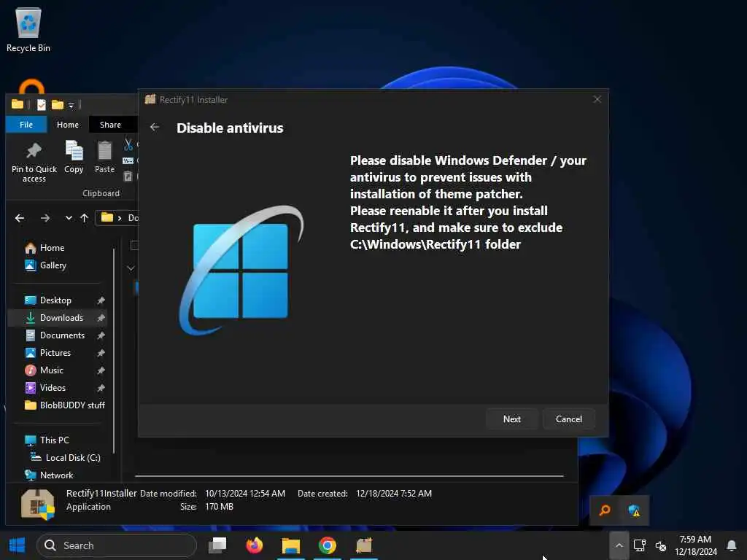This screenshot has height=560, width=747.
Task: Open Music in Quick access
Action: point(52,370)
